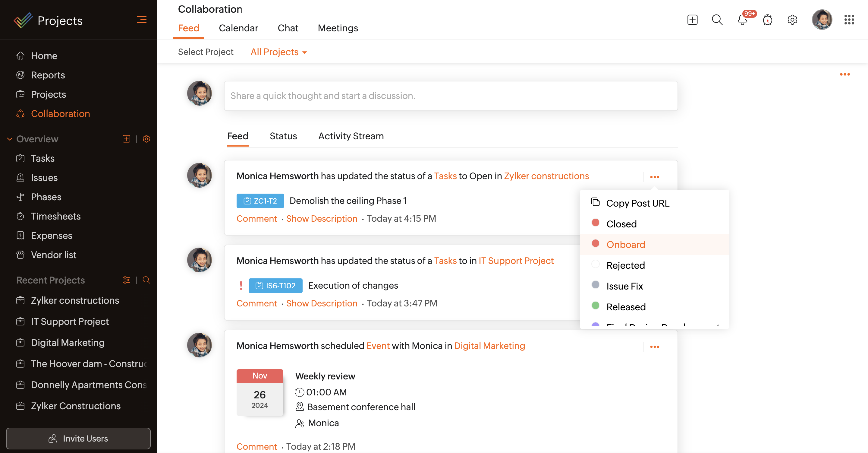Collapse the Overview section chevron
Screen dimensions: 868x453
9,139
